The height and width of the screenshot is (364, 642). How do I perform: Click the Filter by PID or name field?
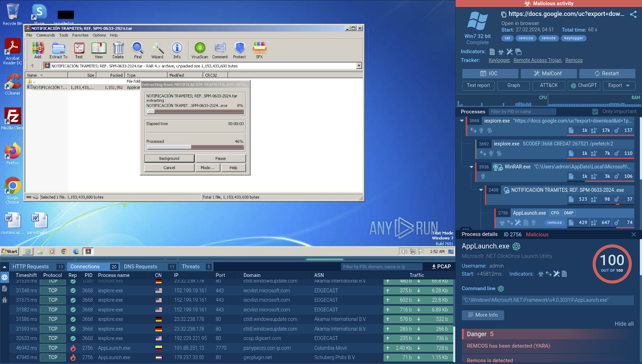pyautogui.click(x=522, y=111)
